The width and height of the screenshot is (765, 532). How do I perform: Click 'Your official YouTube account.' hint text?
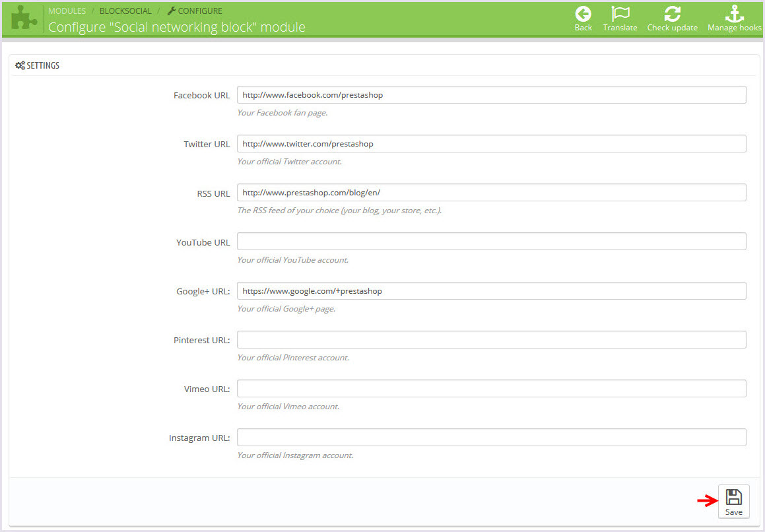click(x=292, y=260)
